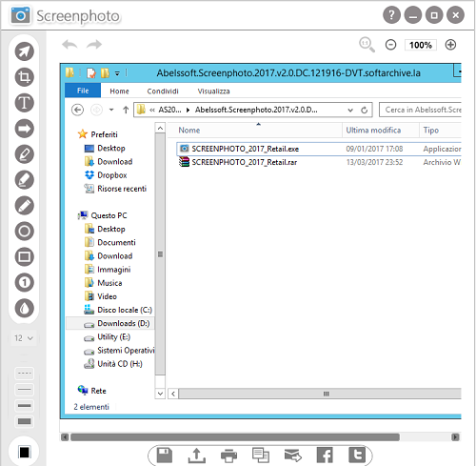Open the Home ribbon tab
Image resolution: width=476 pixels, height=466 pixels.
(x=119, y=91)
